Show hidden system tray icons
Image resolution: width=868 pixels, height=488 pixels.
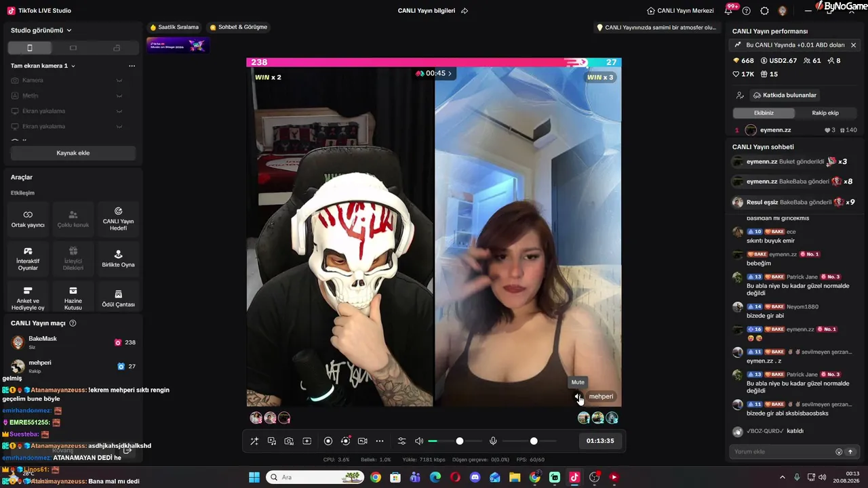click(783, 477)
